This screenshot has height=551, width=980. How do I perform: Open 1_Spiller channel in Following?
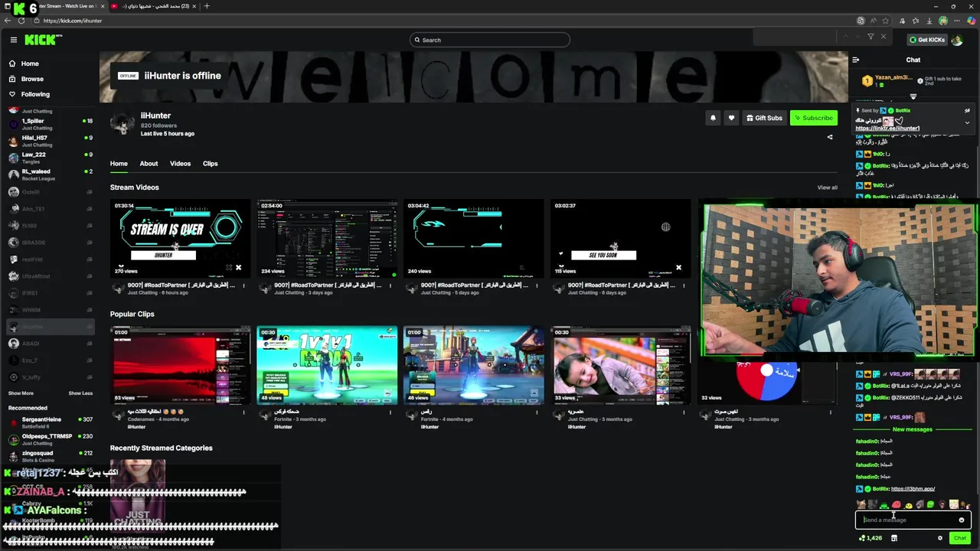pyautogui.click(x=50, y=124)
